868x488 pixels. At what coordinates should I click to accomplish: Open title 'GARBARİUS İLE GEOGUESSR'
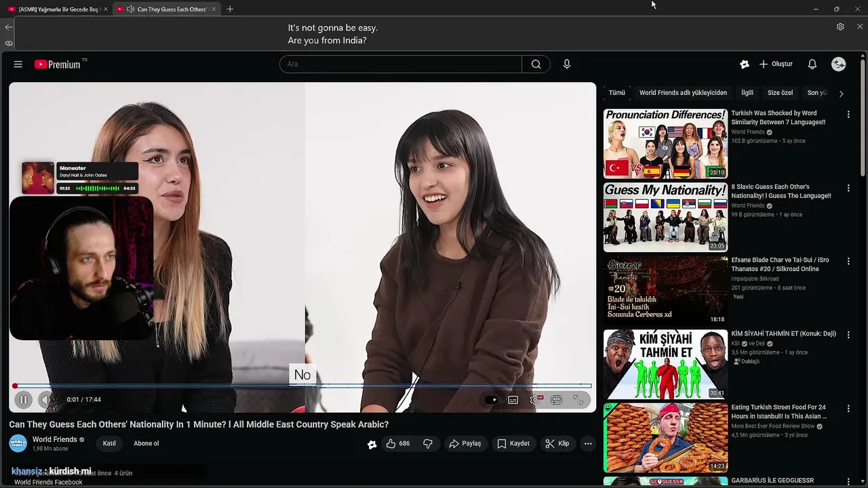coord(772,481)
